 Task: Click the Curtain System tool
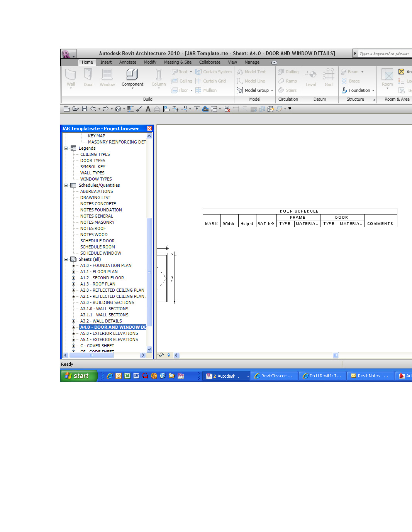(214, 72)
